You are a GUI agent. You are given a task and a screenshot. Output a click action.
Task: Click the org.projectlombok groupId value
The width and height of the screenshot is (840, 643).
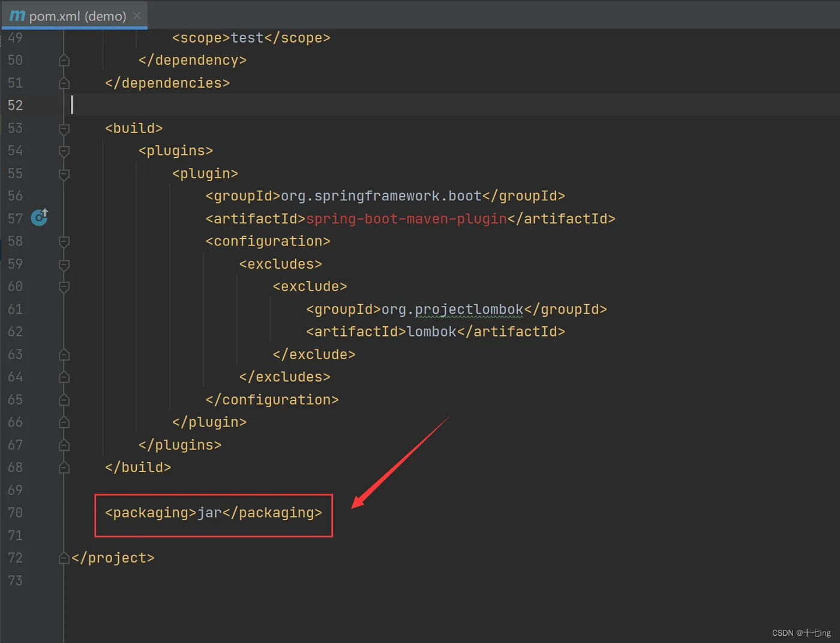452,310
